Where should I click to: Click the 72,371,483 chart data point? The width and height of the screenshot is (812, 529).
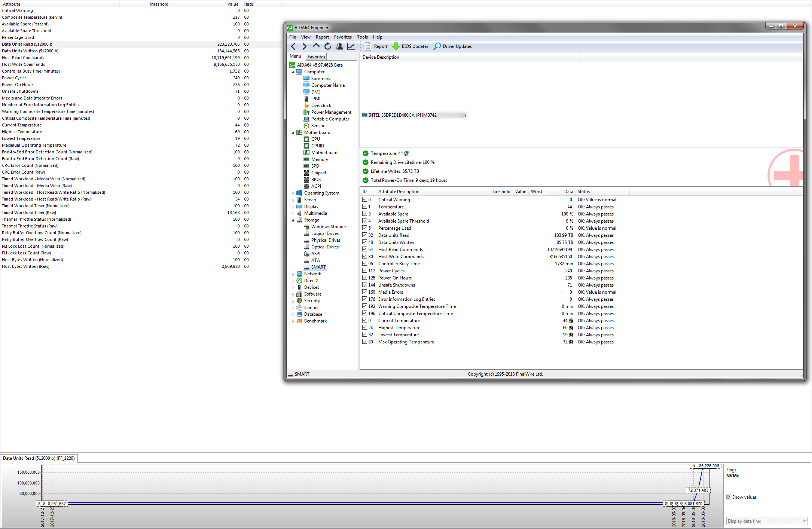coord(698,490)
